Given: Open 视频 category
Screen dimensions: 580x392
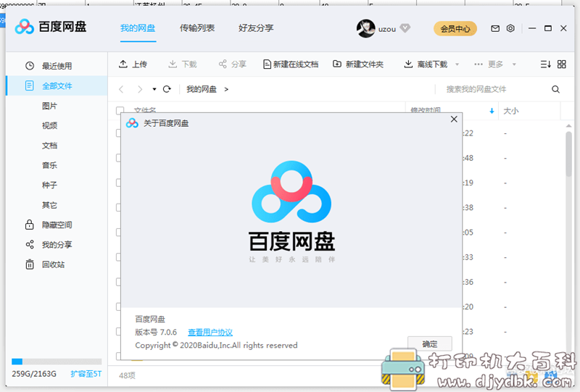Looking at the screenshot, I should pos(49,126).
